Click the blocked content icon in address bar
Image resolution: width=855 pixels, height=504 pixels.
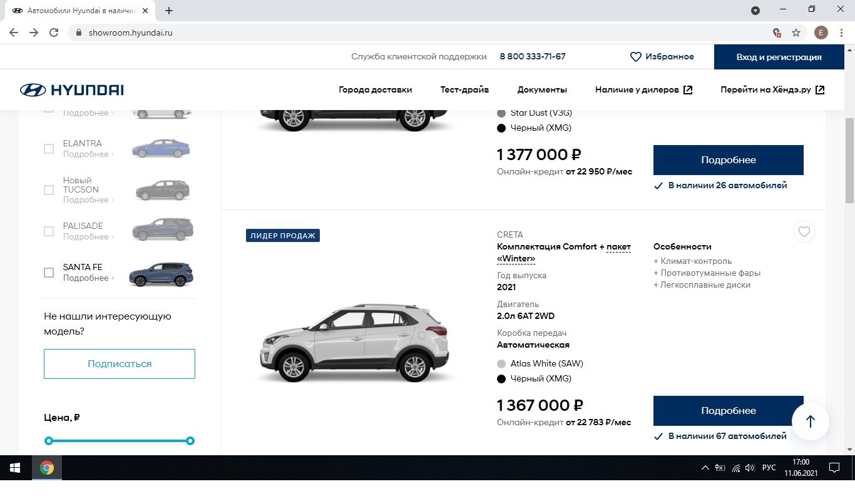(x=777, y=33)
